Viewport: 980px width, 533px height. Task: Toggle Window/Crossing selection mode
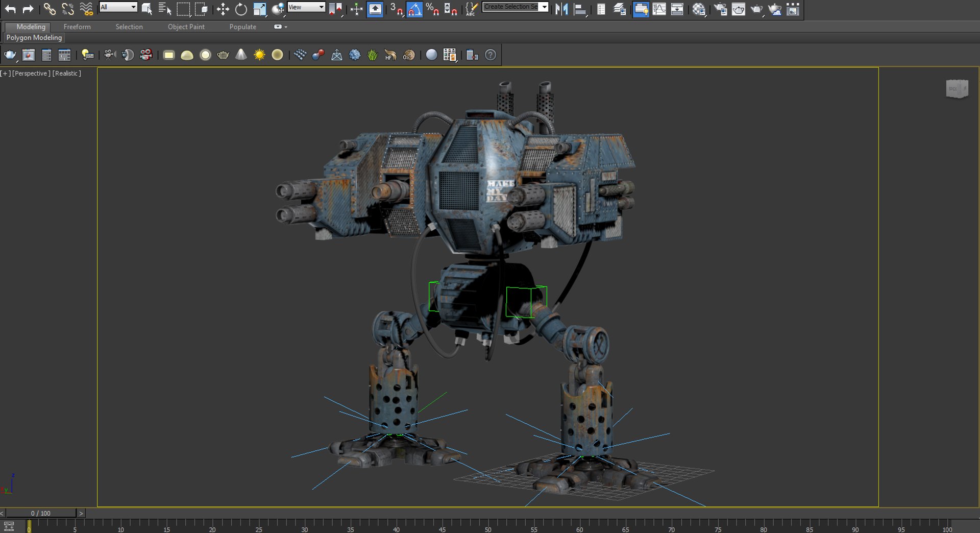click(202, 9)
